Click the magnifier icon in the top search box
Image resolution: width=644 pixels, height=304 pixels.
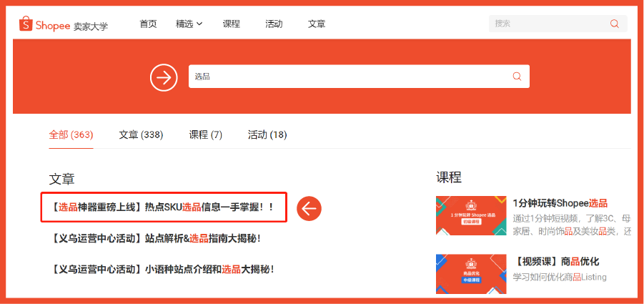pos(615,24)
